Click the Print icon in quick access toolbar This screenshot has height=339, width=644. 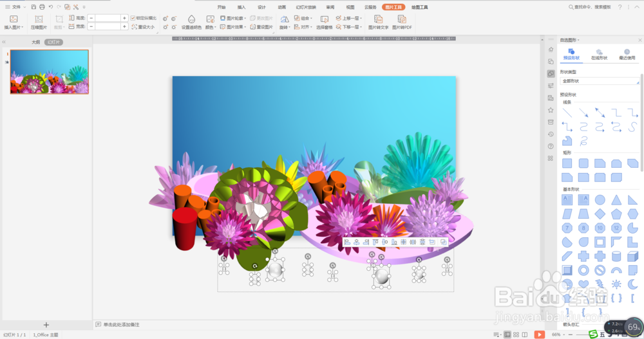pyautogui.click(x=42, y=7)
